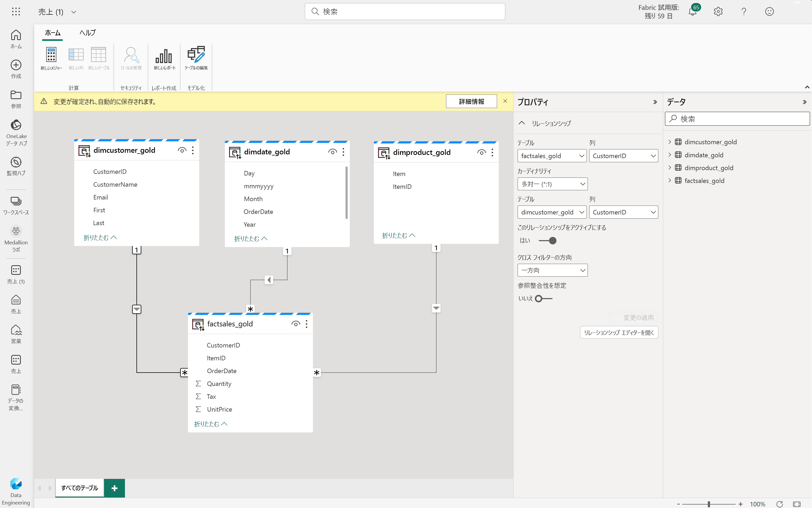This screenshot has width=812, height=508.
Task: Click the reset layout refresh icon
Action: coord(780,504)
